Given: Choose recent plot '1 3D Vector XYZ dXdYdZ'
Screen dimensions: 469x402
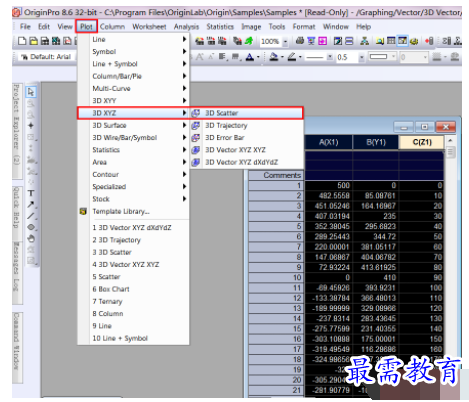Looking at the screenshot, I should [134, 228].
